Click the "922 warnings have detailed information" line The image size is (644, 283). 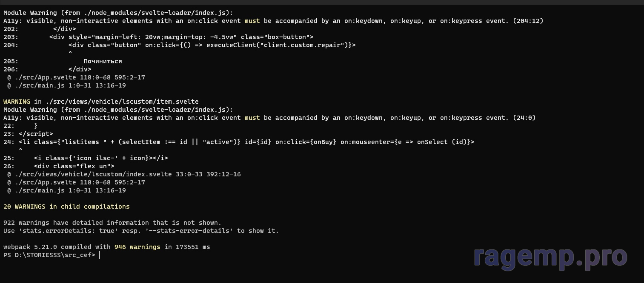(112, 223)
